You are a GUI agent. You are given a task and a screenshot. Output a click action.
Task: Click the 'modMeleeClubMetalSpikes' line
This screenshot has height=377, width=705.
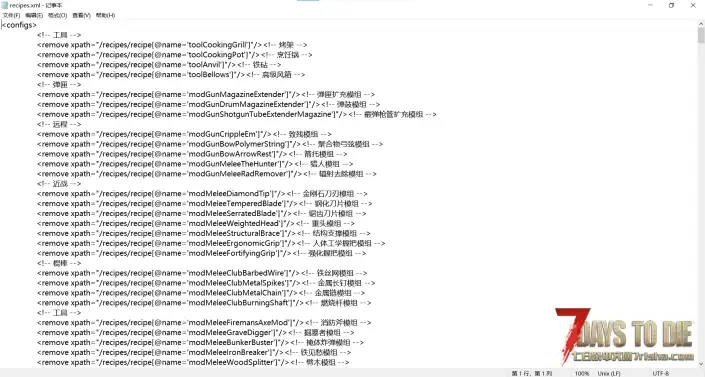[x=206, y=283]
